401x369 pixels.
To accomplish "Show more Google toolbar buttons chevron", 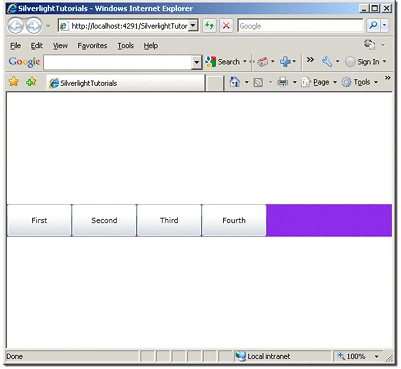I will click(310, 60).
